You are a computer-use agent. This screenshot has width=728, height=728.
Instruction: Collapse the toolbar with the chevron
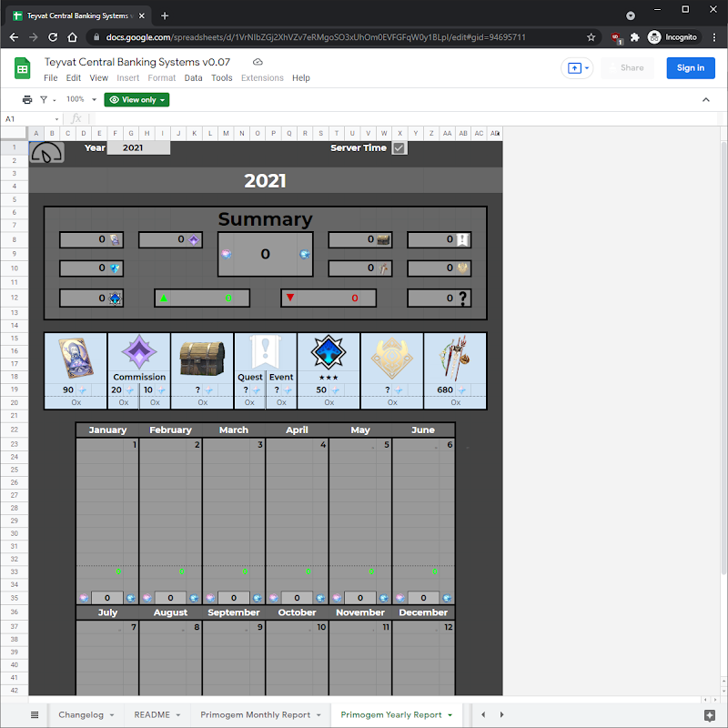(706, 99)
